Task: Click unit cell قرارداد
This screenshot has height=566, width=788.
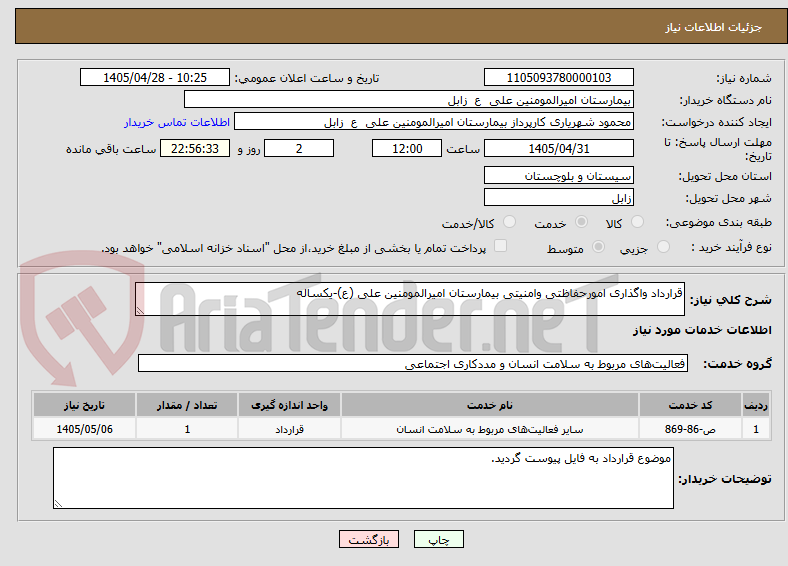Action: [x=289, y=429]
